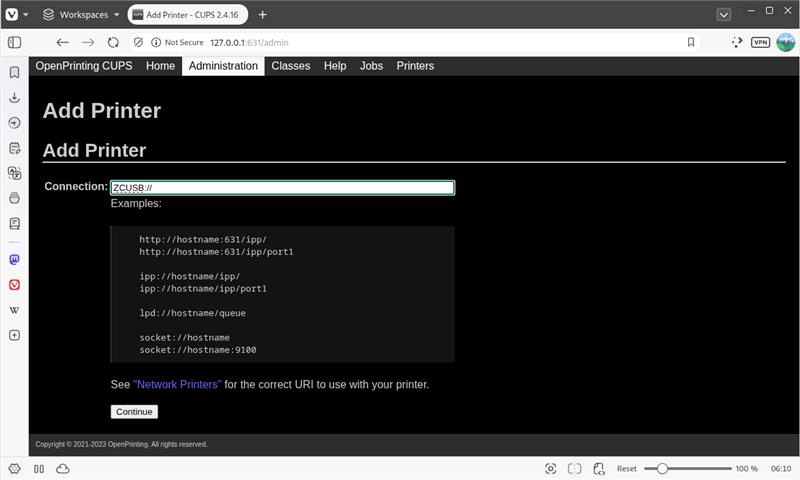Open the Printers page
This screenshot has height=480, width=800.
[x=415, y=66]
